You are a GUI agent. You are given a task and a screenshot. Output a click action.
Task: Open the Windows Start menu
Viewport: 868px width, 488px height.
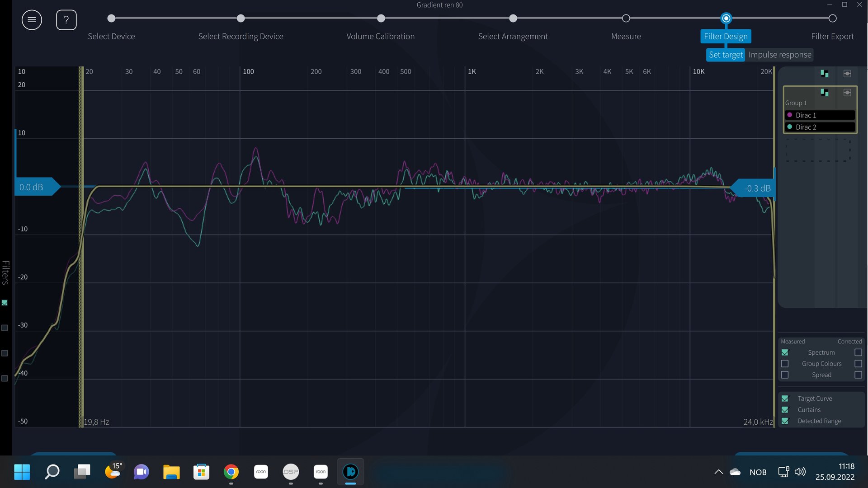(x=22, y=472)
